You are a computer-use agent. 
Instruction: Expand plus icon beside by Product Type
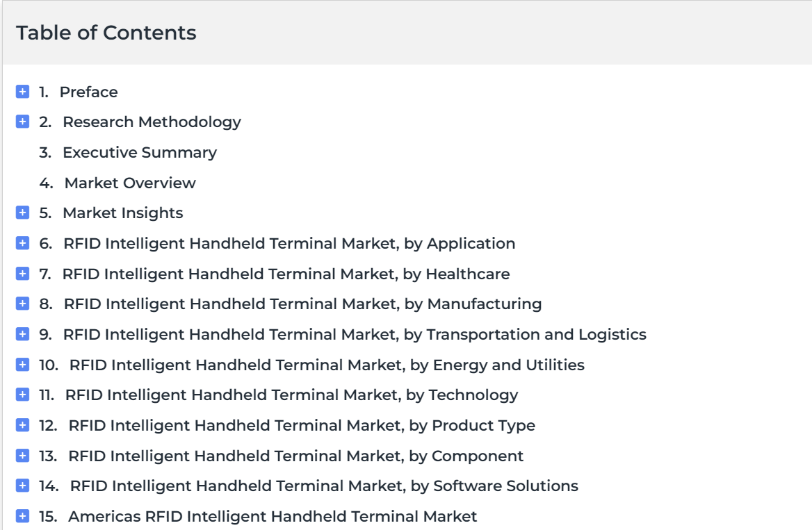pos(22,425)
